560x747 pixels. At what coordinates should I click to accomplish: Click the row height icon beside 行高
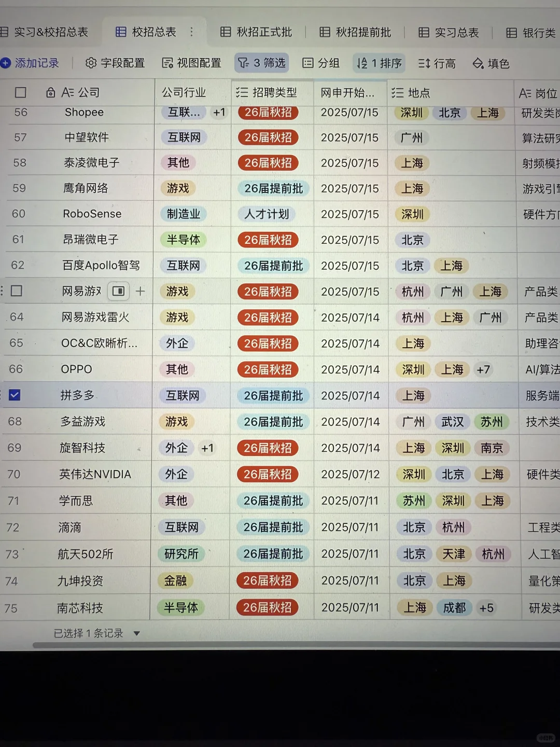(x=424, y=64)
